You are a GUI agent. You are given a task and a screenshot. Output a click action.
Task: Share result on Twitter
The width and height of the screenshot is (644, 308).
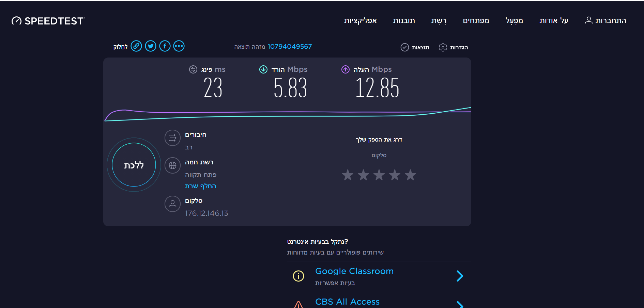point(151,46)
